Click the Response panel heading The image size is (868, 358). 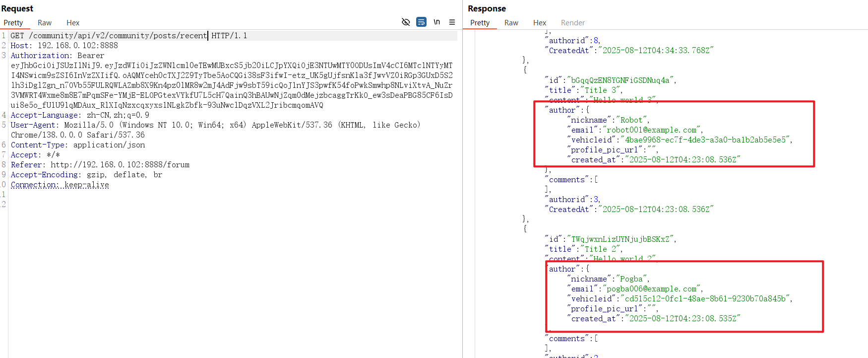487,8
